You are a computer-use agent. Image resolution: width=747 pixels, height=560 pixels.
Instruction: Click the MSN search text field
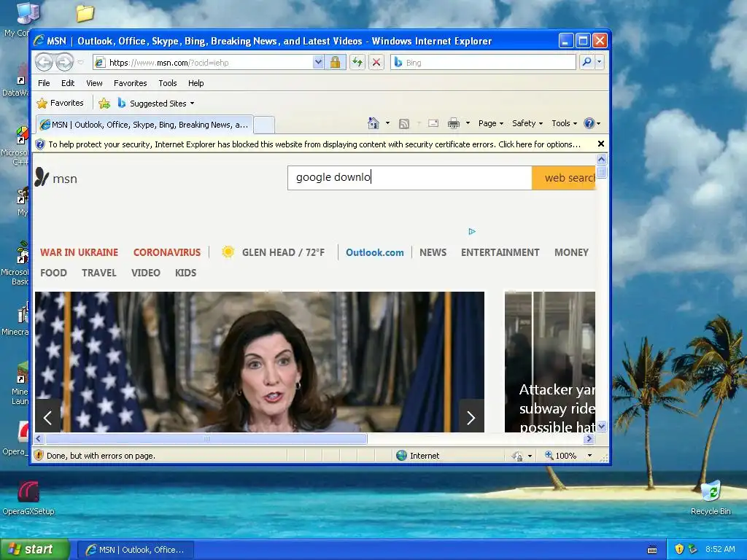pyautogui.click(x=410, y=178)
